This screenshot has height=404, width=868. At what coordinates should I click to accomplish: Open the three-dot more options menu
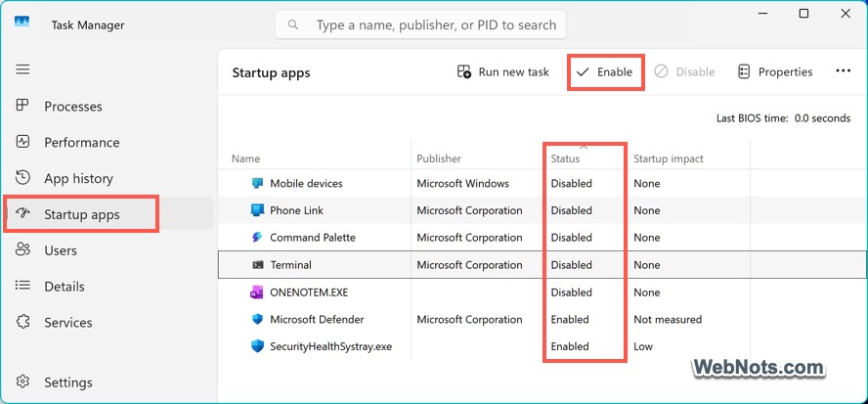click(x=844, y=71)
